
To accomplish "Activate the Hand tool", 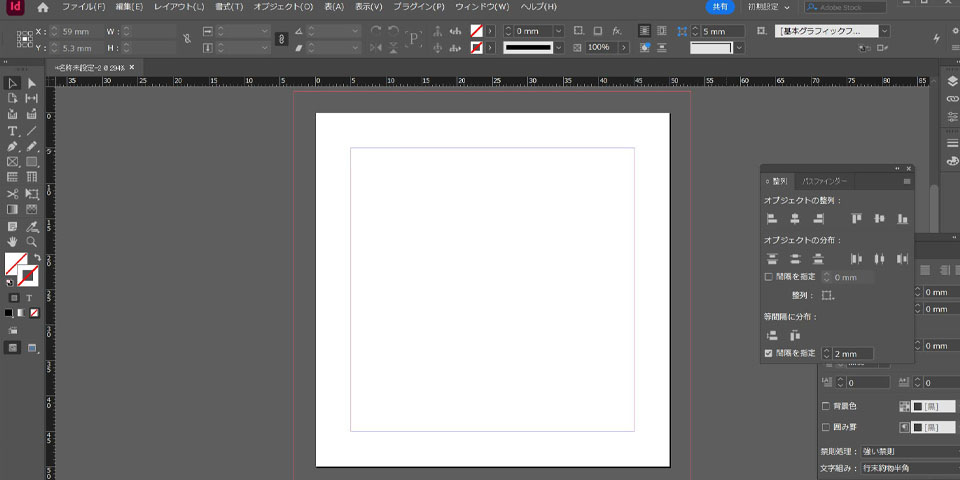I will click(12, 241).
